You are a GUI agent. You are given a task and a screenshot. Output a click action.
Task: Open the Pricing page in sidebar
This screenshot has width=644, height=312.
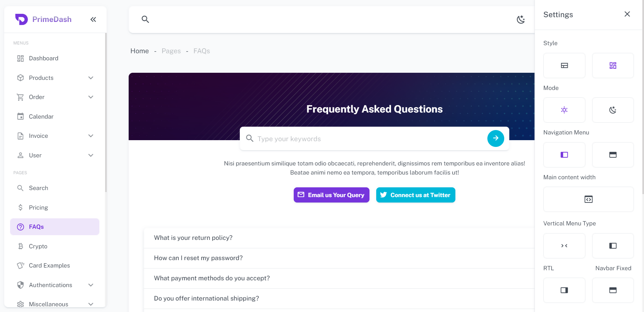tap(38, 208)
